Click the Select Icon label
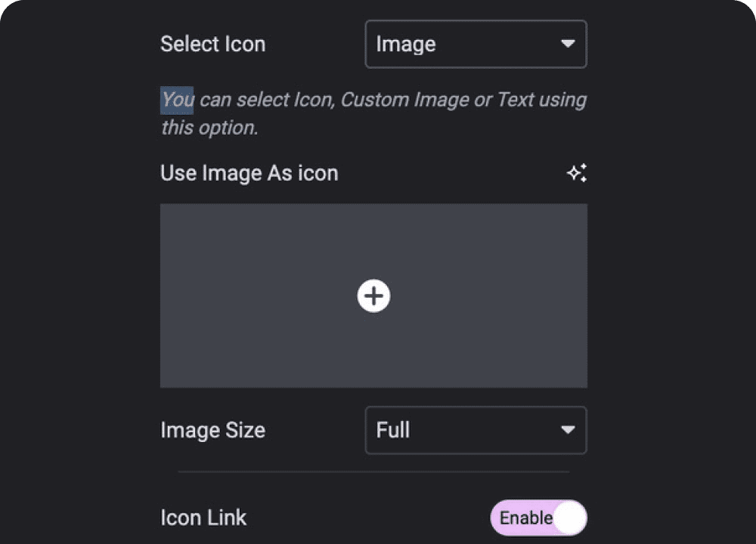 coord(212,45)
